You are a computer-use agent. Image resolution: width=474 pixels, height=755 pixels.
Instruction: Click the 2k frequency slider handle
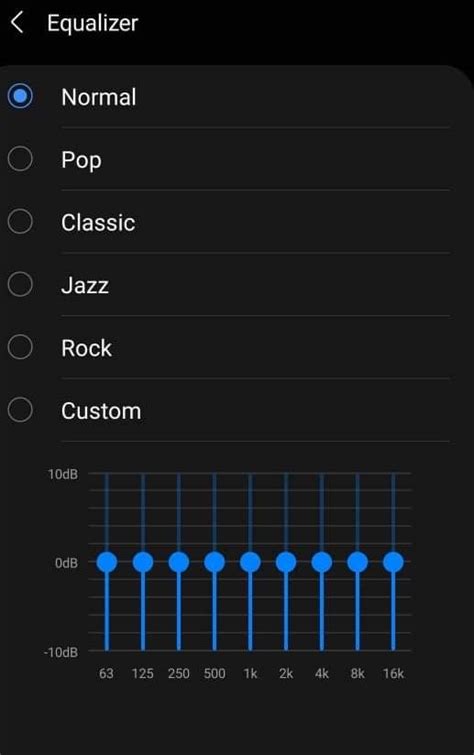click(286, 562)
